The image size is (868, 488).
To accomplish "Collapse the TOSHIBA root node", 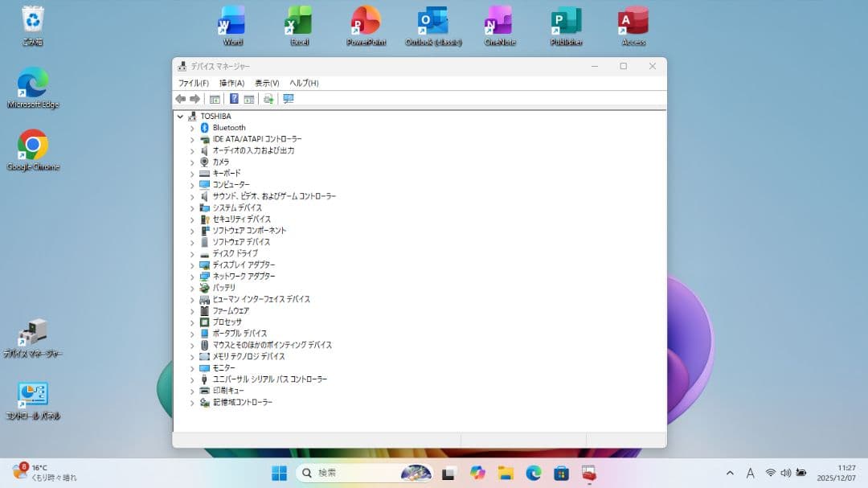I will (x=180, y=116).
